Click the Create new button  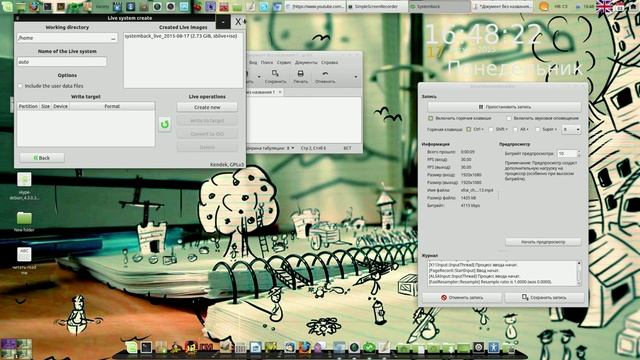[x=207, y=107]
